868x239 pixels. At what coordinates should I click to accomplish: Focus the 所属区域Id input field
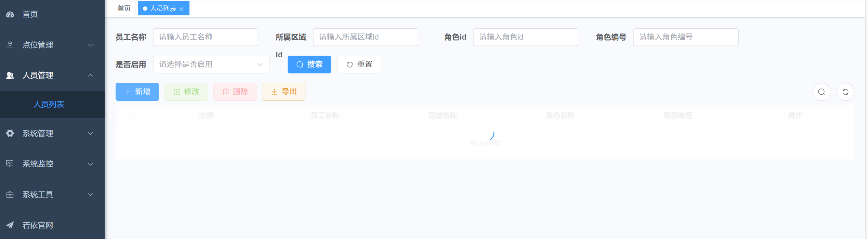[366, 37]
